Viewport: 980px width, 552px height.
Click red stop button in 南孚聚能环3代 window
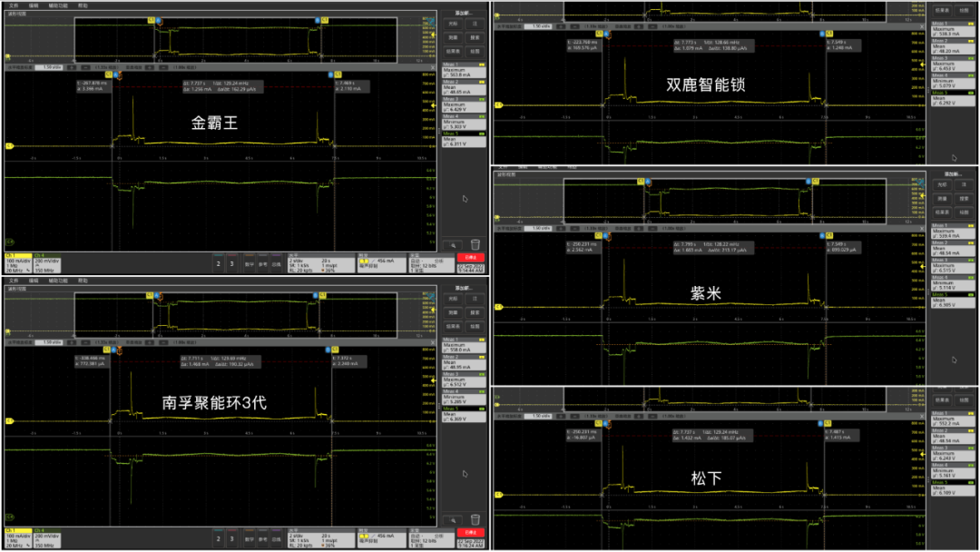pos(471,533)
